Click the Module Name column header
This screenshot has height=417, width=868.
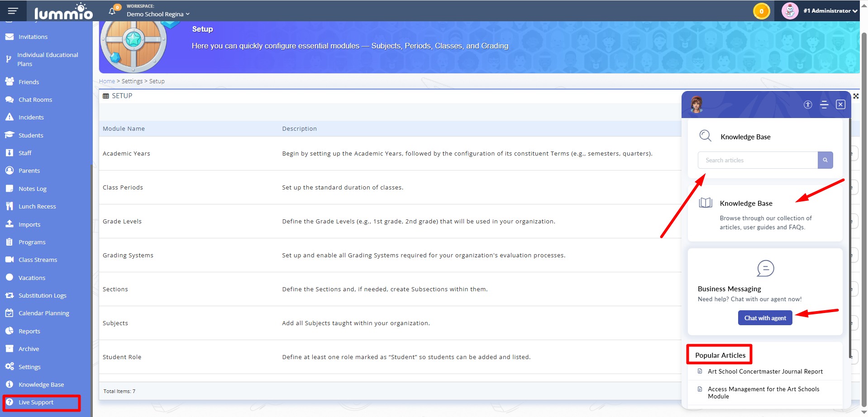click(124, 129)
